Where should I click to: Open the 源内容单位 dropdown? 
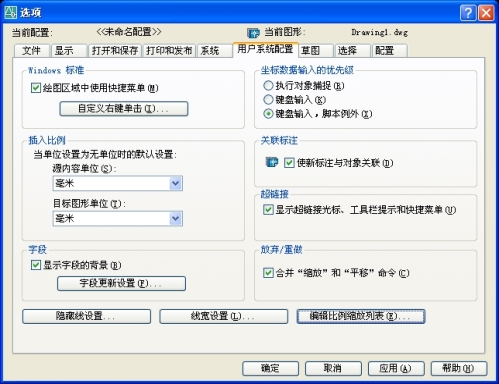(118, 183)
